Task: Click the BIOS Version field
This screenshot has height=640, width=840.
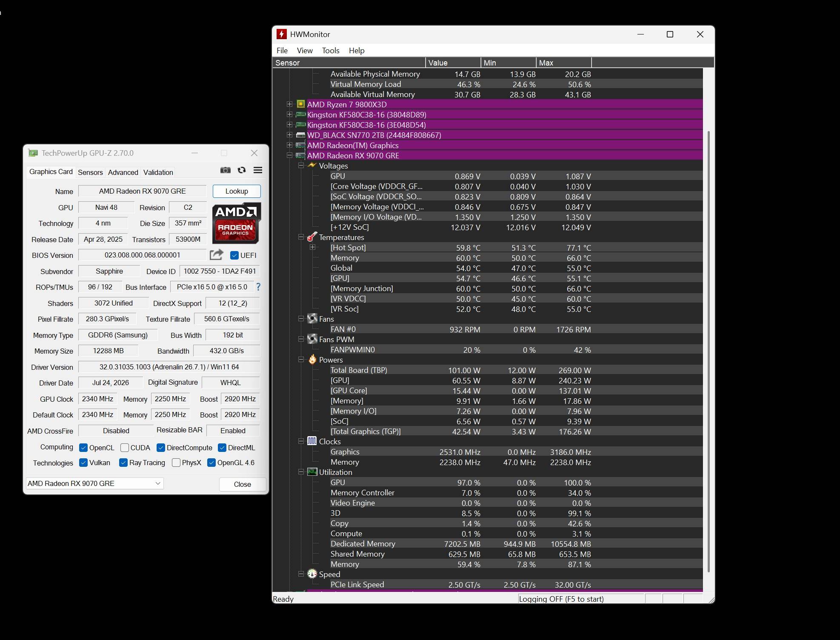Action: point(143,255)
